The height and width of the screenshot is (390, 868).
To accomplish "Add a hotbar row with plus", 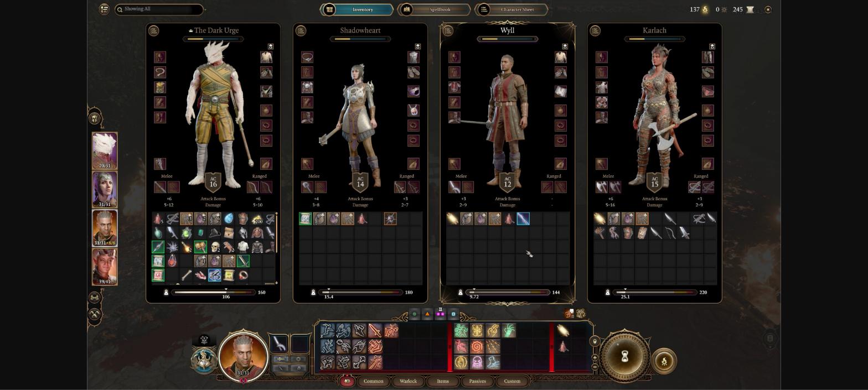I will pos(595,358).
